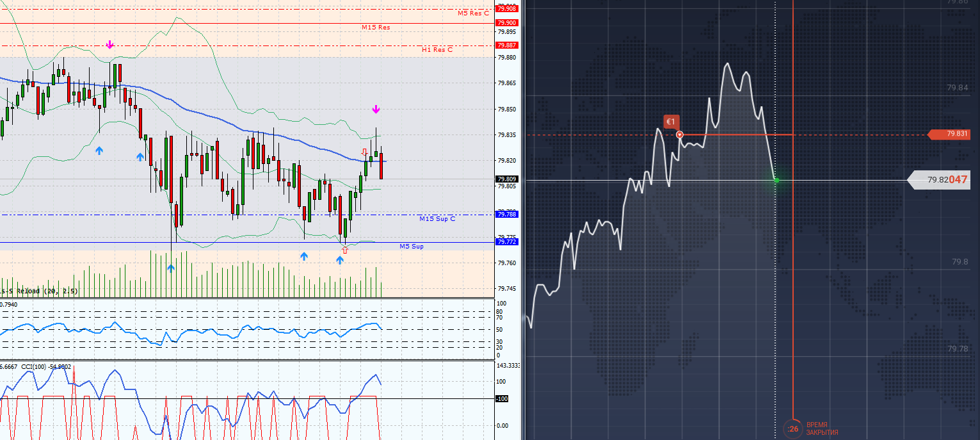Click the :26 closing time countdown circle
This screenshot has width=980, height=440.
(x=793, y=428)
